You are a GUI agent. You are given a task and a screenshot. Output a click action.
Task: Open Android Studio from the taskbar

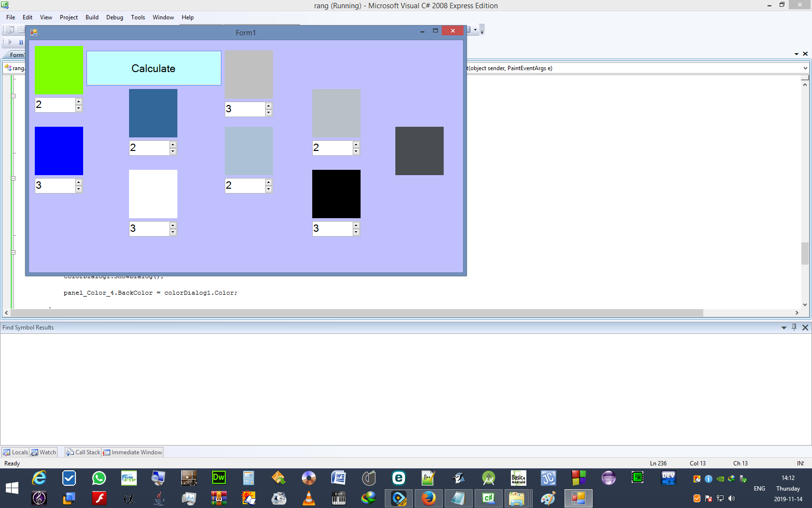(488, 478)
